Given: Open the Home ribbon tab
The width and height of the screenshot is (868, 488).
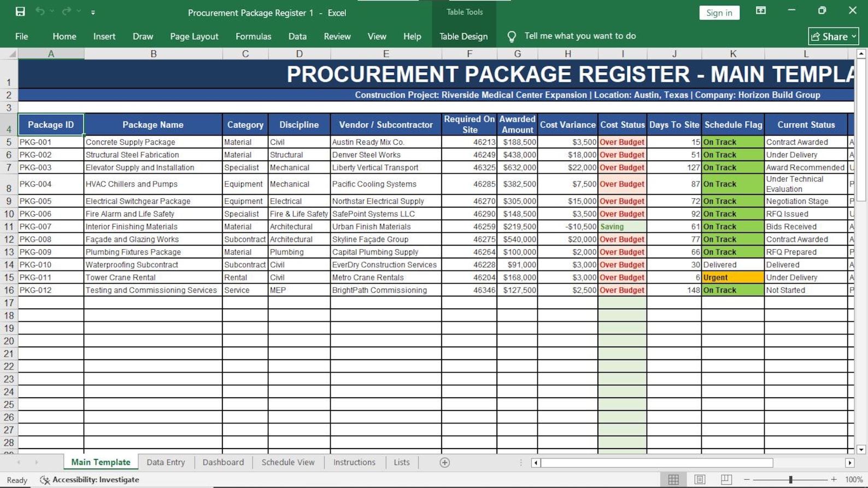Looking at the screenshot, I should 64,37.
